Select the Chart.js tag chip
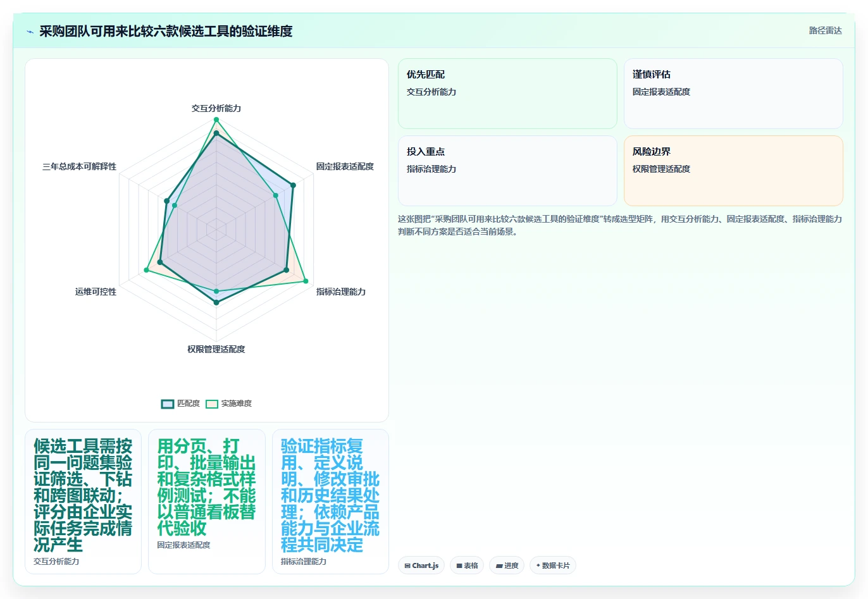 pyautogui.click(x=421, y=565)
